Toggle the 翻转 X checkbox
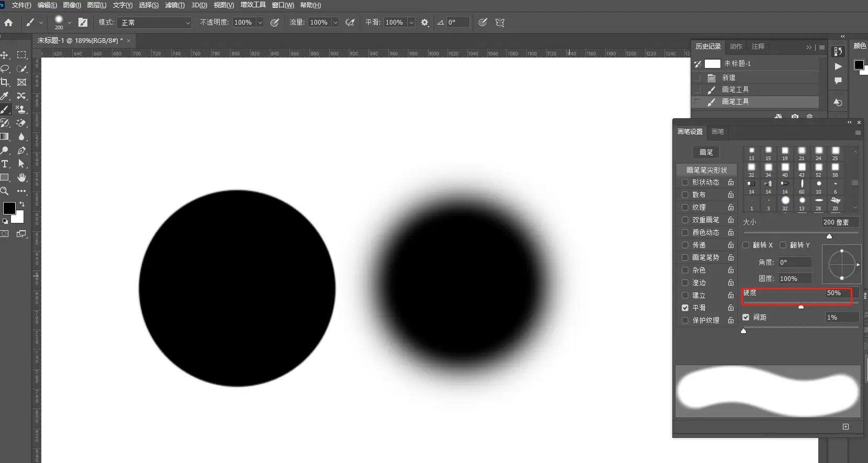 [746, 245]
